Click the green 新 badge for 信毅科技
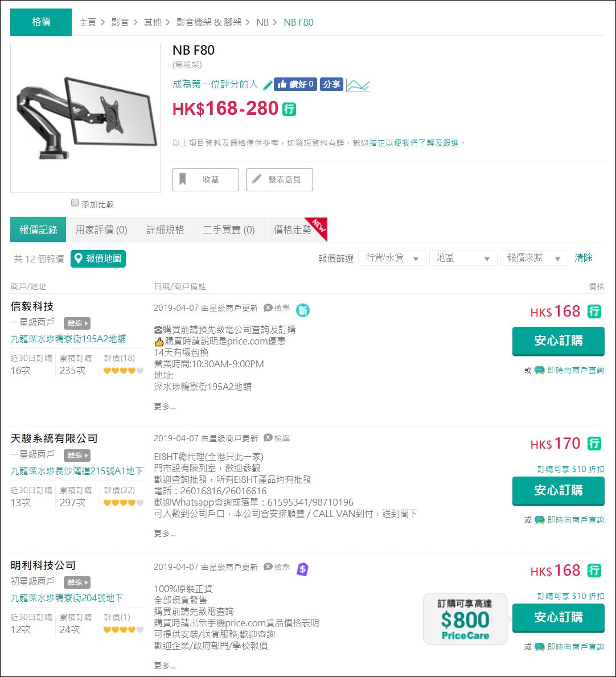Image resolution: width=616 pixels, height=677 pixels. coord(303,310)
